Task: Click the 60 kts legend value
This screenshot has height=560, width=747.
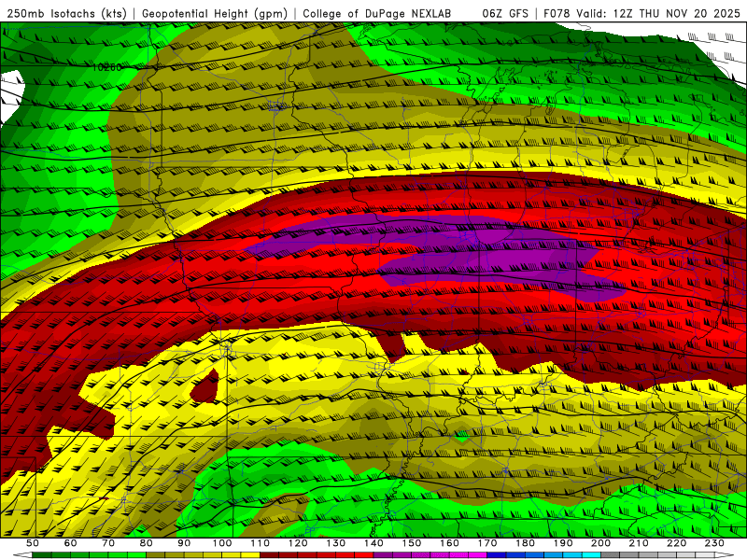Action: [70, 543]
